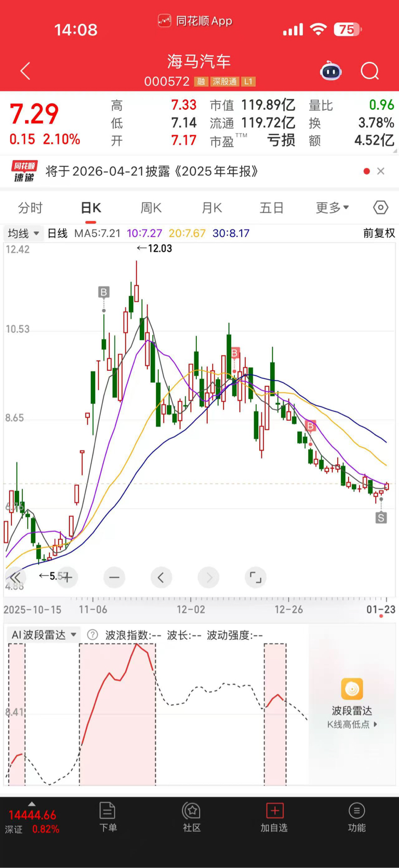399x868 pixels.
Task: Open 社区 community button
Action: pyautogui.click(x=191, y=817)
